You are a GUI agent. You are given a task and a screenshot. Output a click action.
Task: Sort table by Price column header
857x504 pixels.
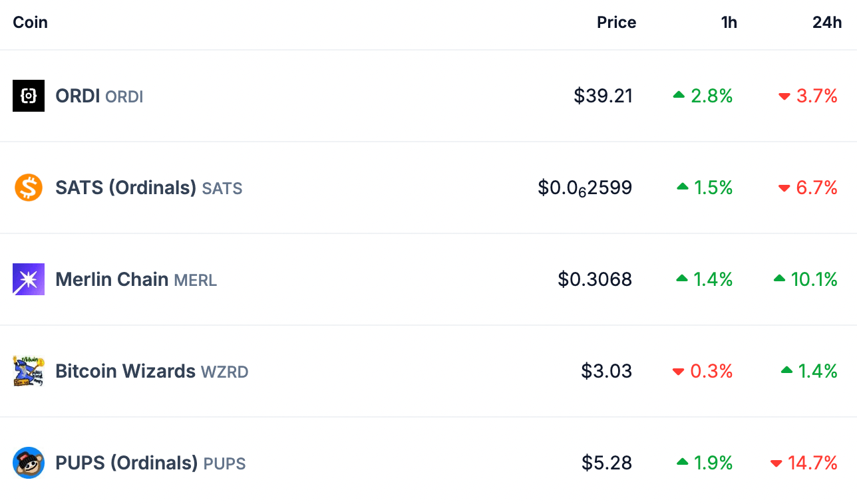tap(616, 23)
